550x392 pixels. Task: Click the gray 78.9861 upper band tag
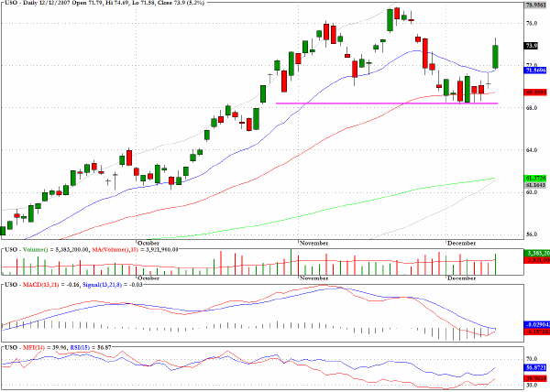[535, 5]
